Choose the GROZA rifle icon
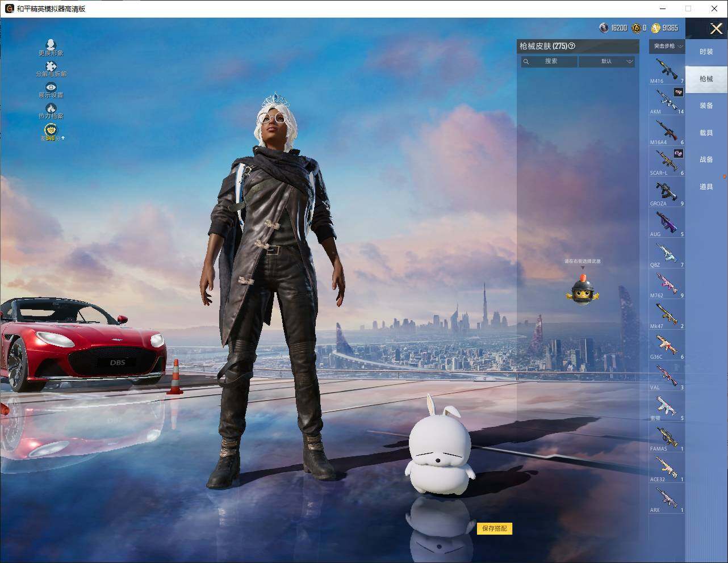 point(667,192)
